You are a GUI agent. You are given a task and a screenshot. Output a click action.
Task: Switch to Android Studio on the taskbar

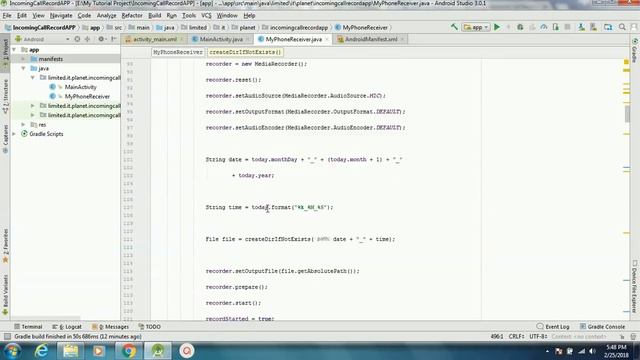coord(158,351)
